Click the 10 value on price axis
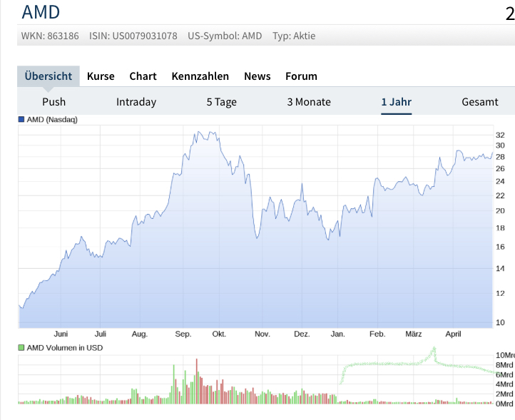The height and width of the screenshot is (420, 515). [500, 322]
